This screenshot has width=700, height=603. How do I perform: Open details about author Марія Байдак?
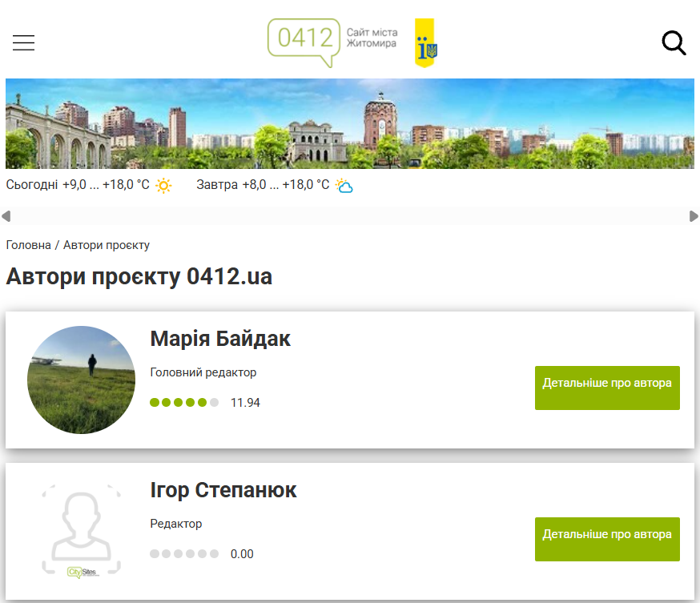click(607, 388)
